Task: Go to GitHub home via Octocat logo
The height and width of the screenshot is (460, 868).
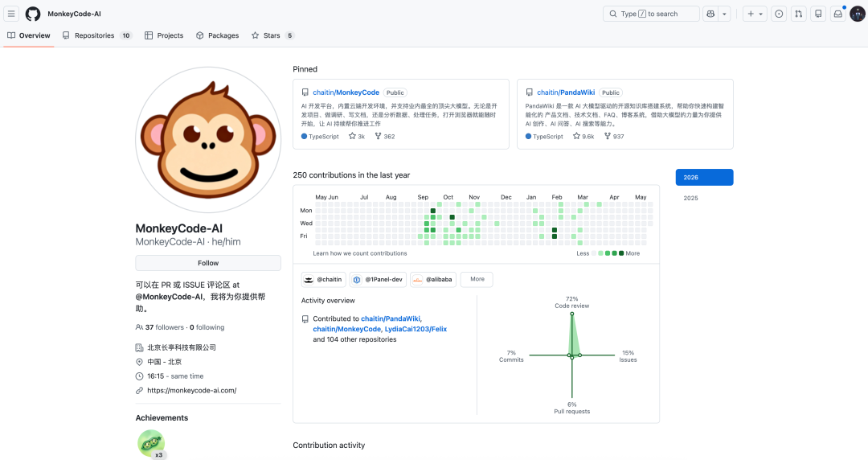Action: 33,14
